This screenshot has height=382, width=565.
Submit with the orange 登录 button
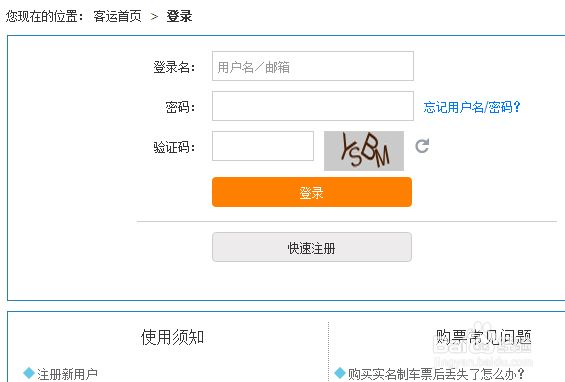click(x=312, y=192)
